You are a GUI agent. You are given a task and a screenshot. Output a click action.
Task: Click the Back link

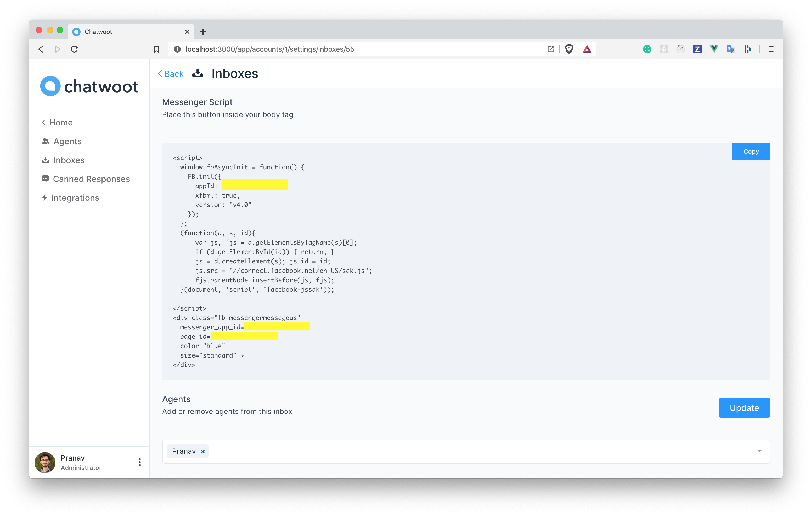point(171,74)
